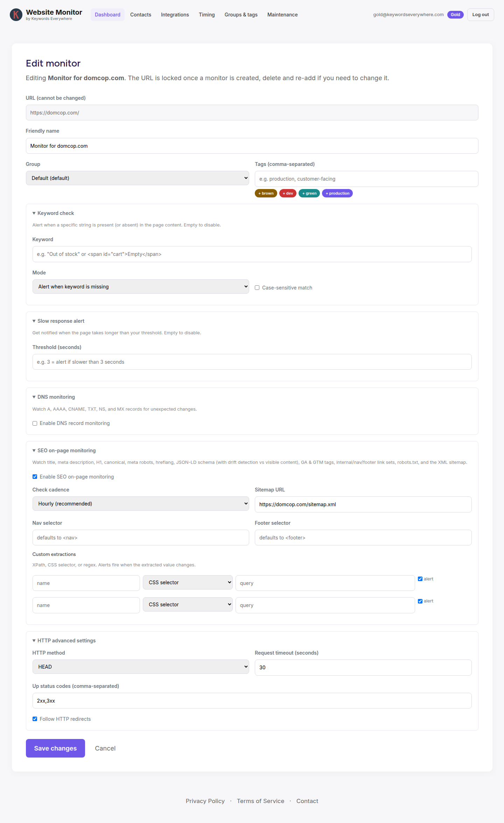Add the green tag

point(309,193)
